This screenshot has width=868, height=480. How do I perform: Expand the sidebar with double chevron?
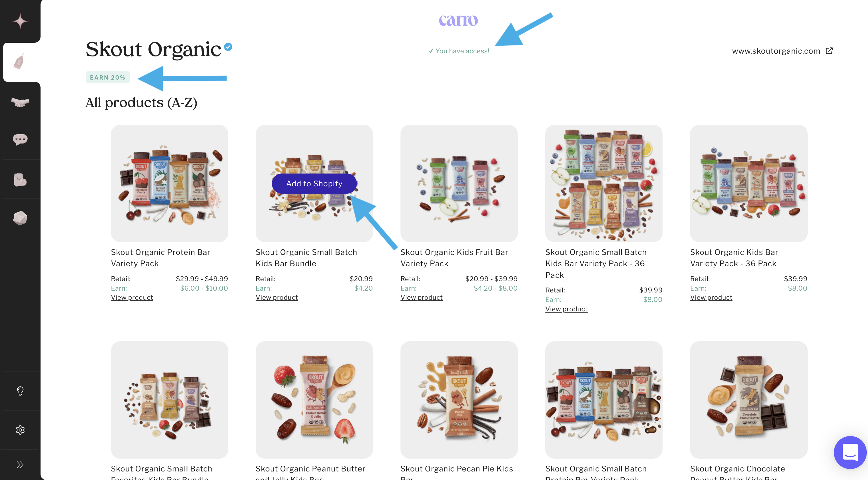click(20, 464)
